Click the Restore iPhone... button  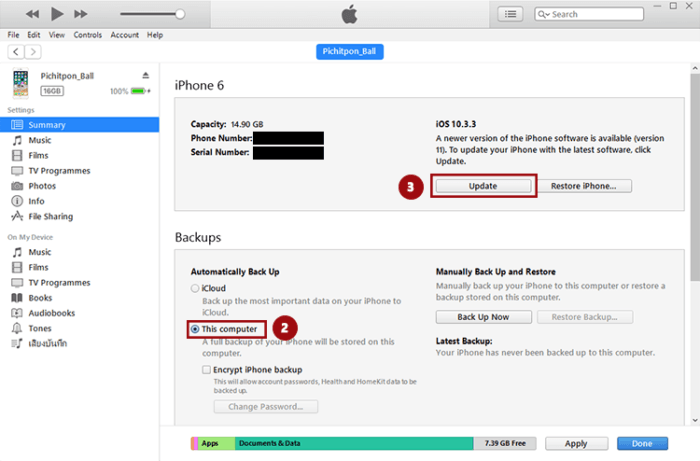click(x=583, y=186)
